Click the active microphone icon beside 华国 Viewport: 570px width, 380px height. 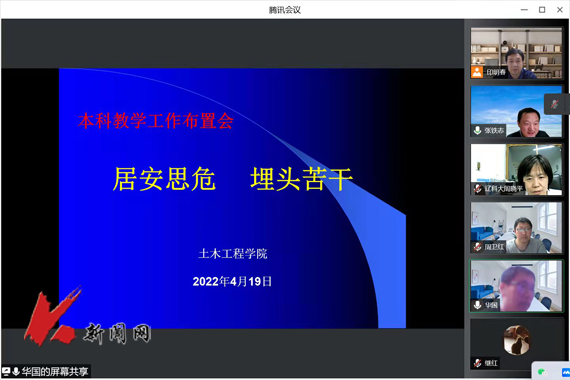click(478, 305)
